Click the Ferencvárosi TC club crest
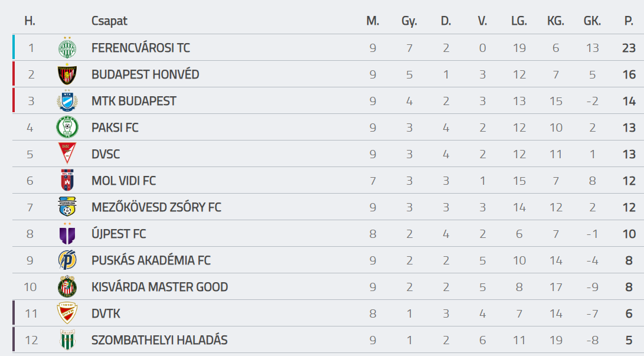Viewport: 644px width, 356px height. click(67, 47)
